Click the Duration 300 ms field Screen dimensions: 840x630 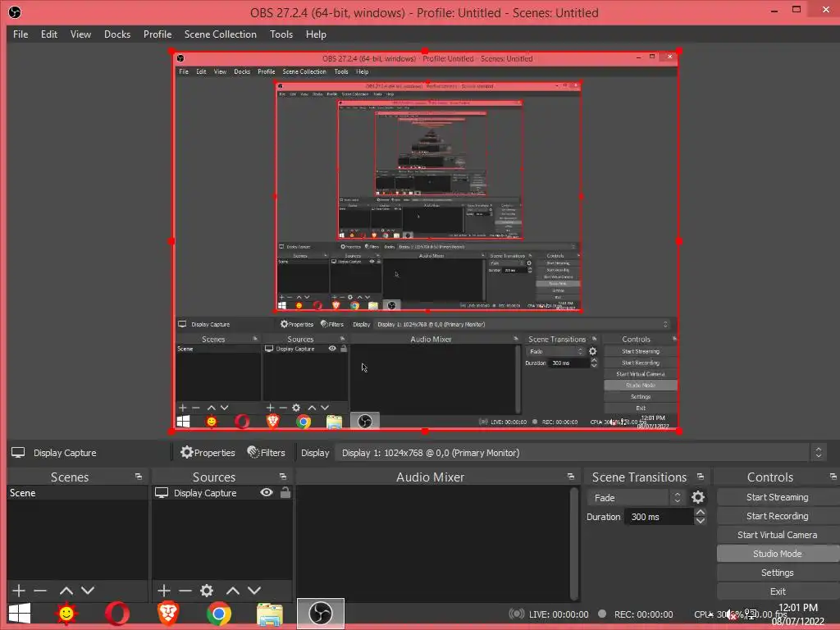point(659,517)
